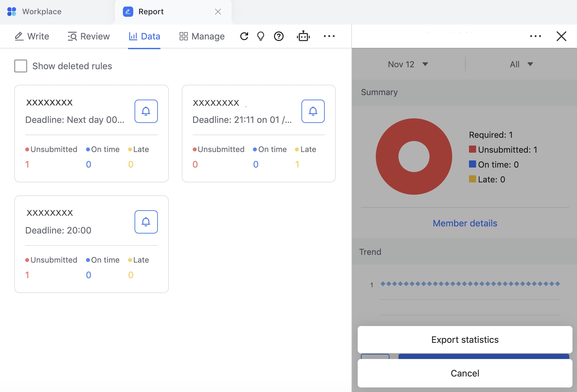Open the toolbar more options ellipsis

pos(329,36)
